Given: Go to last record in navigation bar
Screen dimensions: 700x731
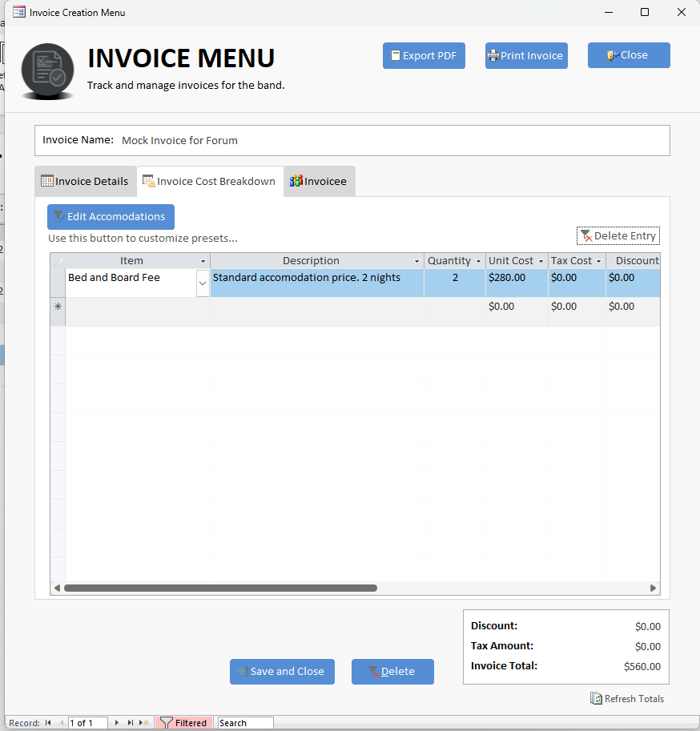Looking at the screenshot, I should [131, 723].
